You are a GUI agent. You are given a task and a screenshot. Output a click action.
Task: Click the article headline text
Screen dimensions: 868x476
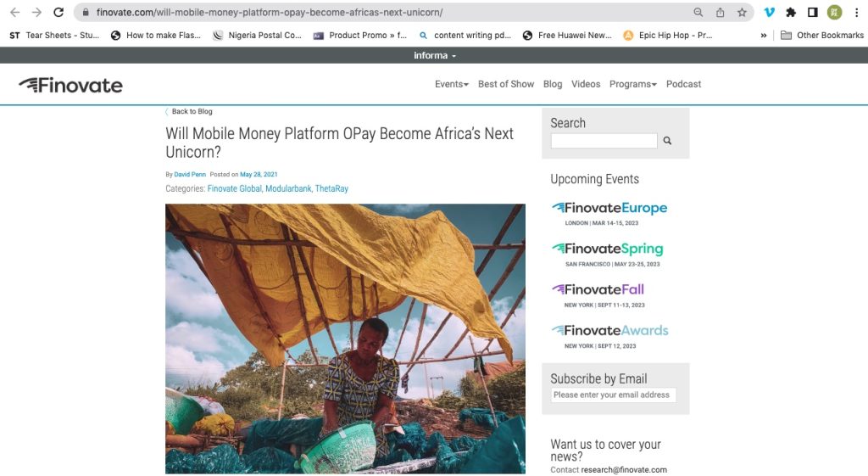339,143
